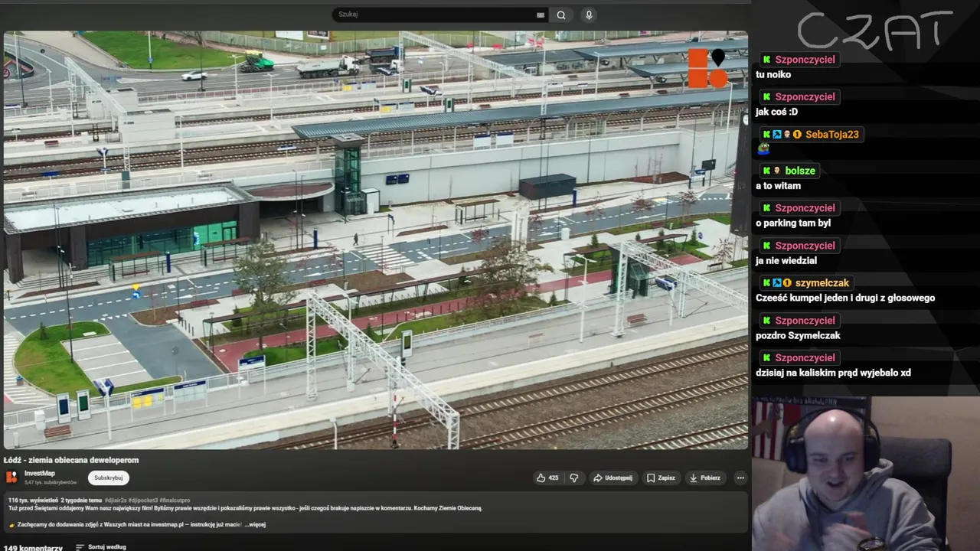Click chat message 'jak coś :D'
The image size is (980, 551).
pos(776,112)
